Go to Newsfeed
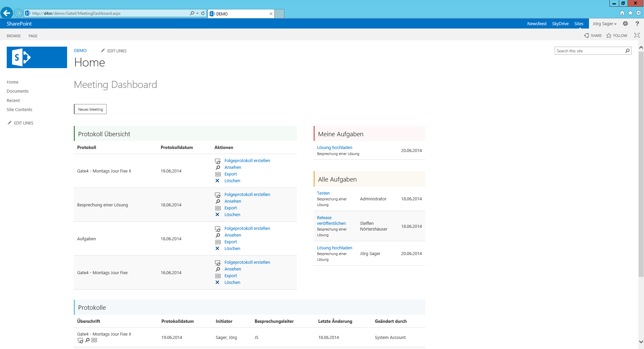 click(537, 23)
